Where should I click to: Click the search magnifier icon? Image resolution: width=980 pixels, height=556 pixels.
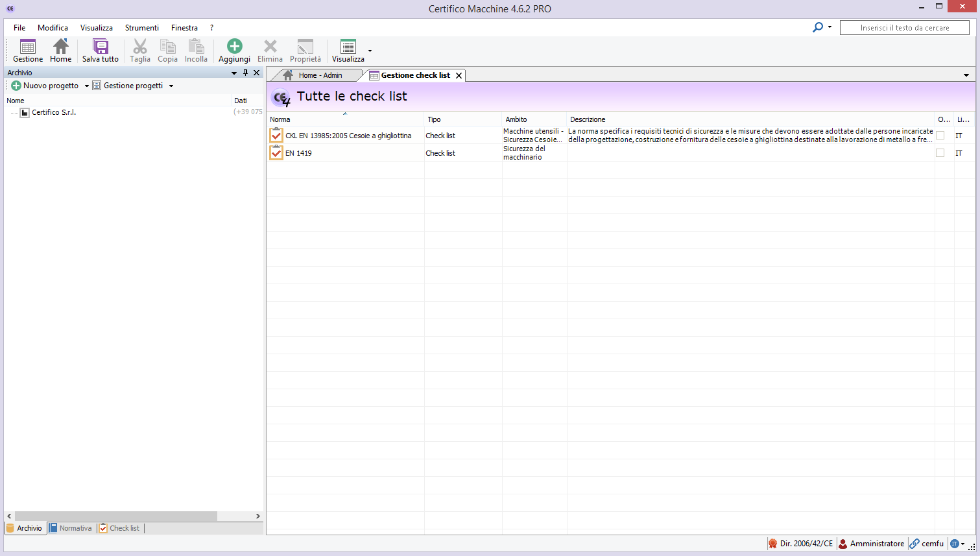coord(818,27)
